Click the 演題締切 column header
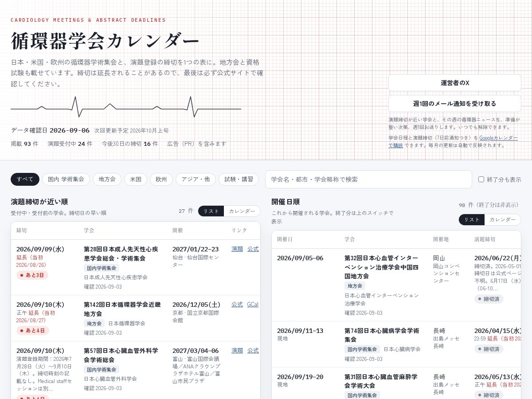532x399 pixels. point(485,239)
